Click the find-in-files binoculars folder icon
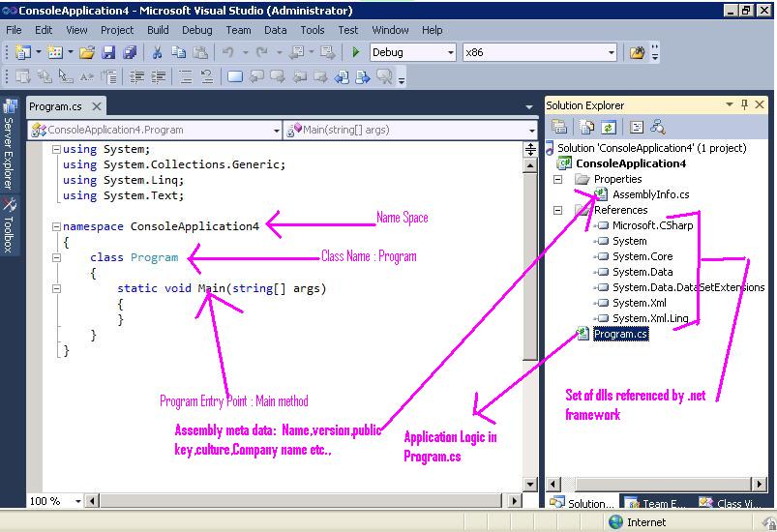777x532 pixels. [x=637, y=52]
